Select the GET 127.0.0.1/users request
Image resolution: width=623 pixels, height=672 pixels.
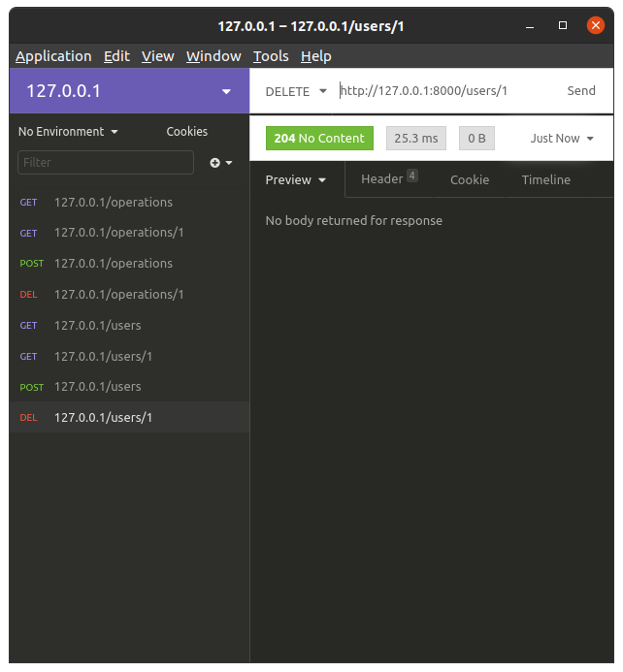point(129,325)
